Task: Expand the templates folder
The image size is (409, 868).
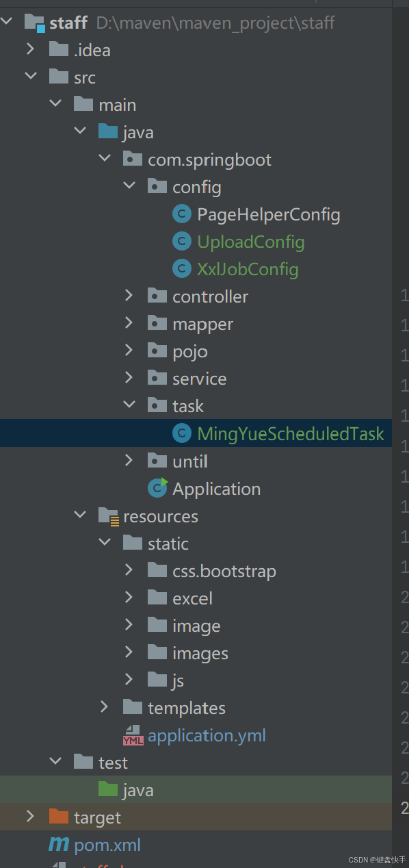Action: click(x=104, y=706)
